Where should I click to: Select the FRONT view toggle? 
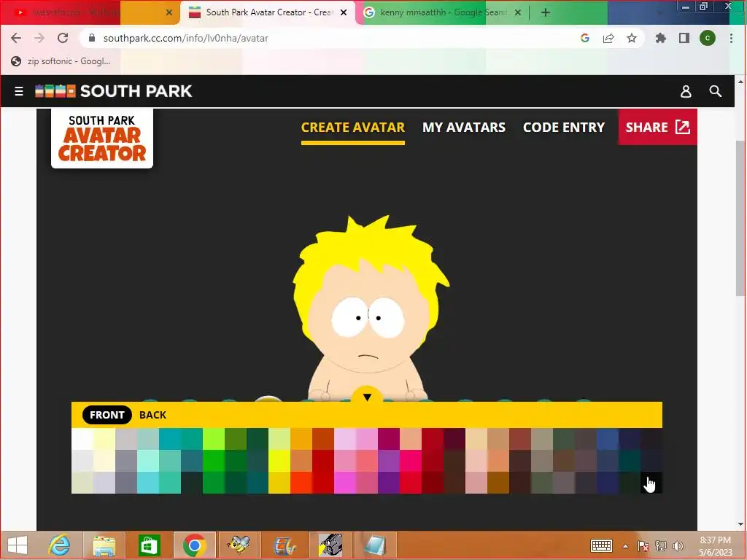coord(107,415)
